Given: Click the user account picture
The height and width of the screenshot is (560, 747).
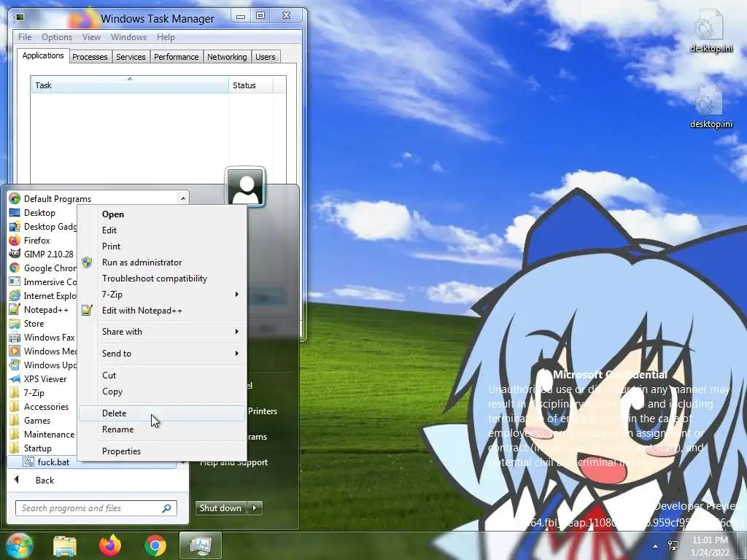Looking at the screenshot, I should click(245, 187).
